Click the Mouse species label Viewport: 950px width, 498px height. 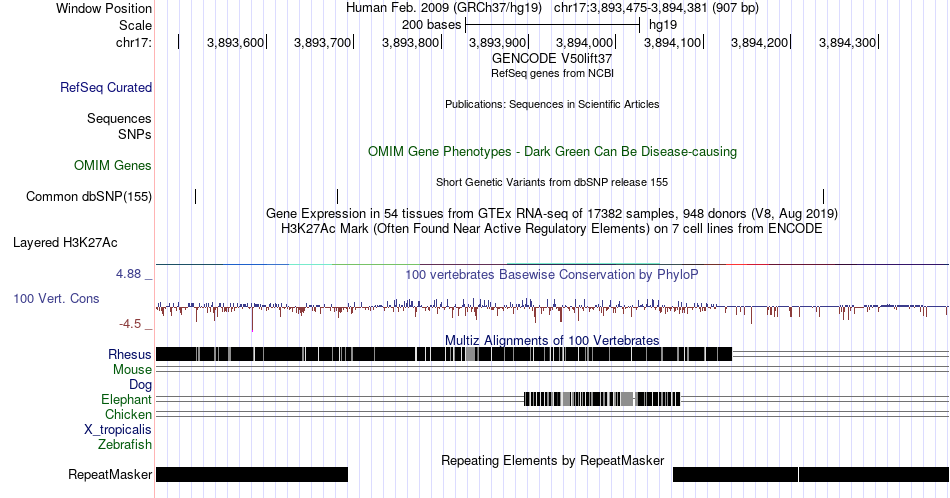coord(132,370)
